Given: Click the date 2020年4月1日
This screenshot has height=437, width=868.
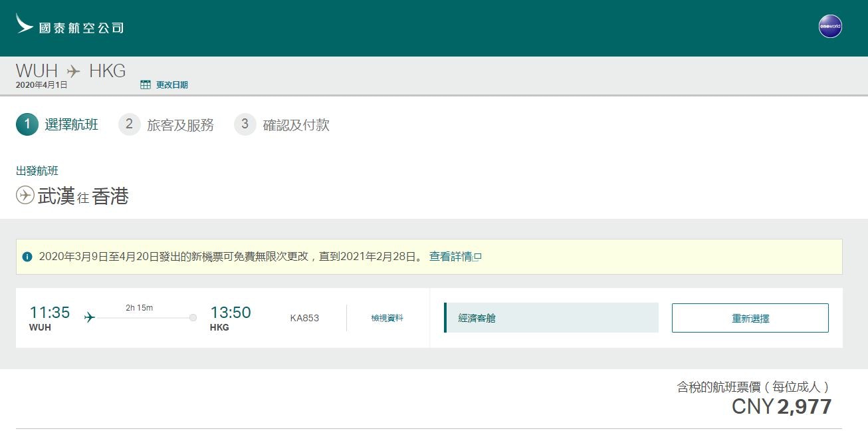Looking at the screenshot, I should (x=41, y=85).
